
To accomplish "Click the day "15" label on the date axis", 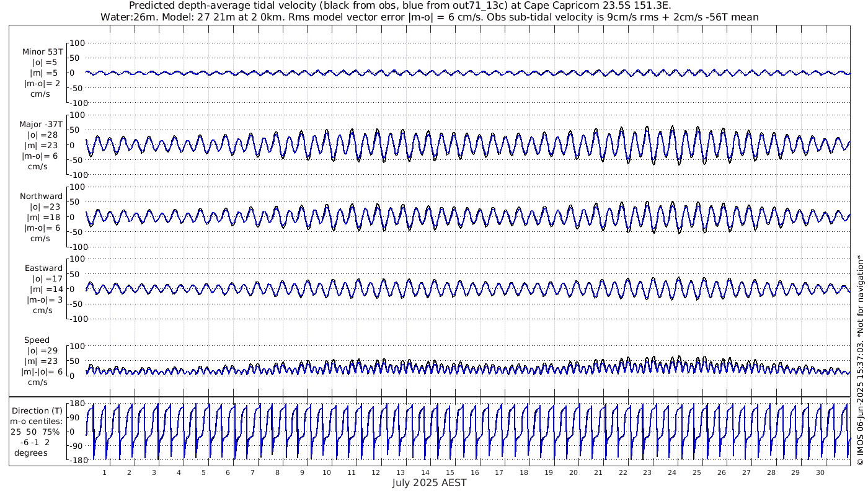I will pyautogui.click(x=450, y=472).
